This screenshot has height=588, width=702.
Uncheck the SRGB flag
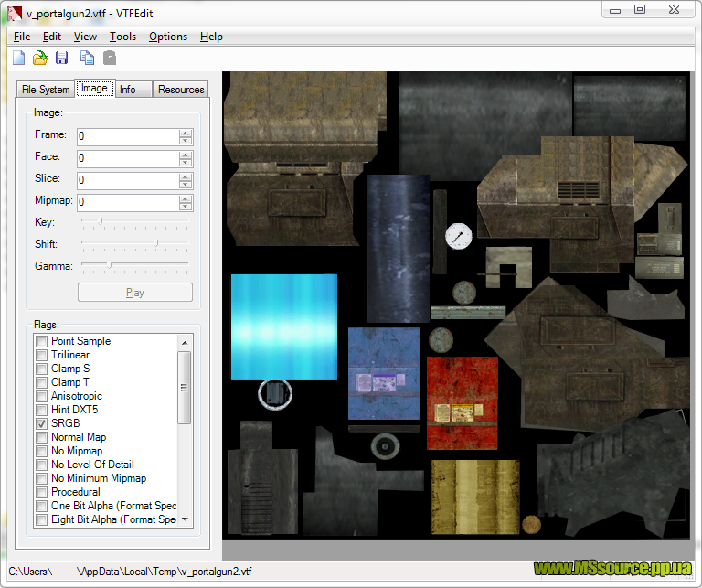(42, 423)
